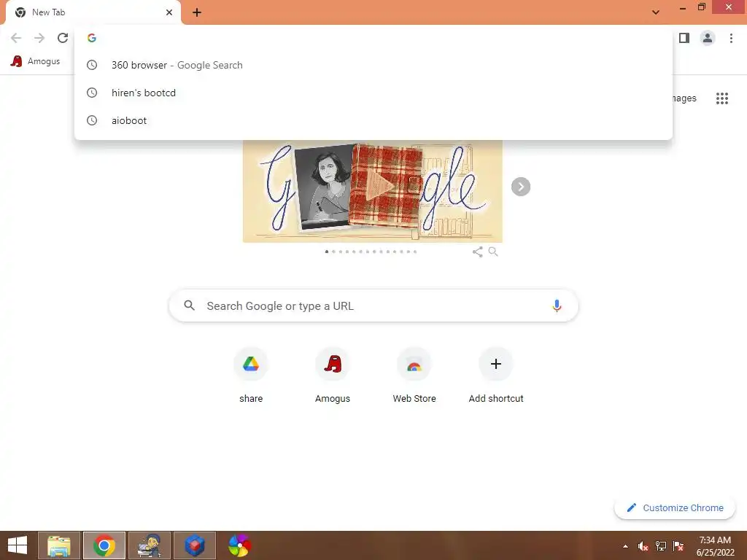747x560 pixels.
Task: Select the hiren's bootcd suggestion
Action: point(373,93)
